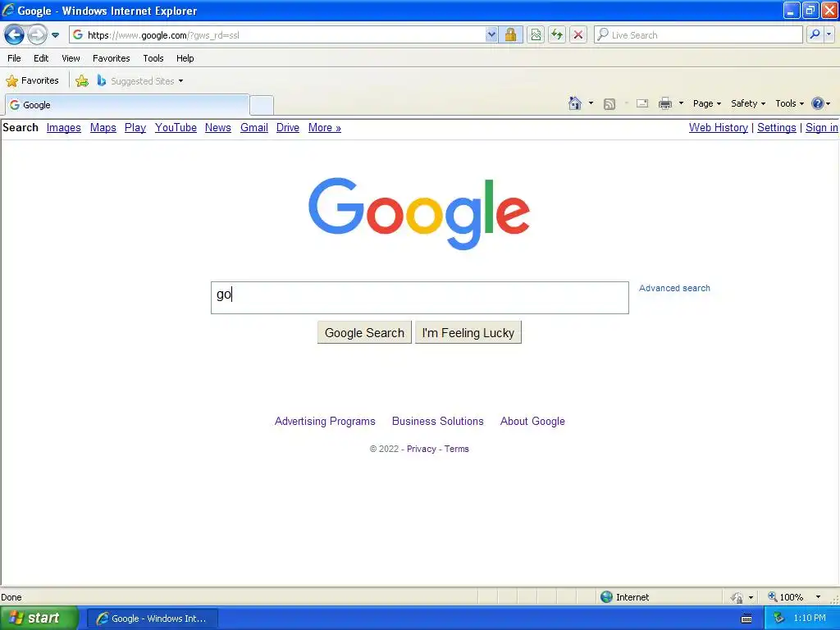Open the Advertising Programs link
The width and height of the screenshot is (840, 630).
pyautogui.click(x=325, y=421)
